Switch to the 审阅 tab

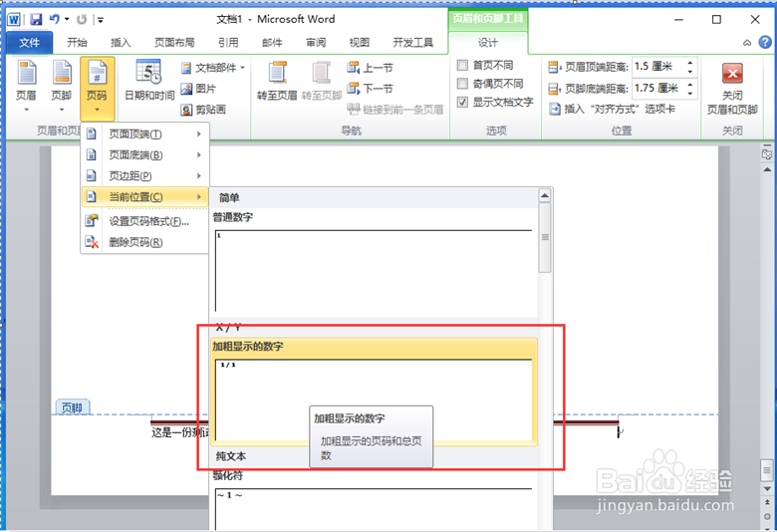pyautogui.click(x=316, y=43)
